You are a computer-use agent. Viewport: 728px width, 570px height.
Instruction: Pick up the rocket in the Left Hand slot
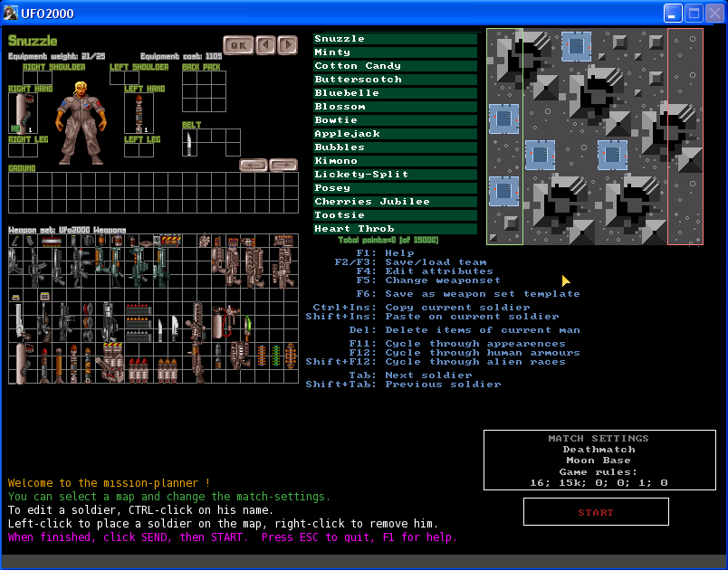pos(139,113)
